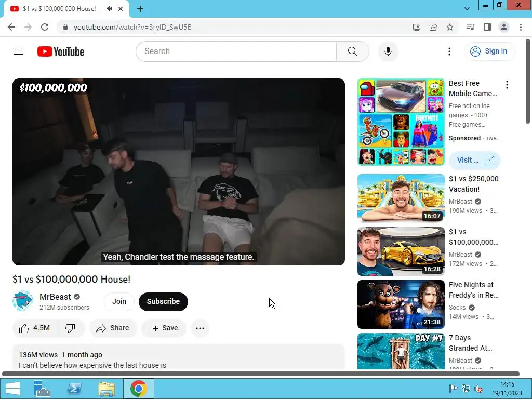Open the ad's three-dot options menu
Screen dimensions: 532x399
click(507, 85)
